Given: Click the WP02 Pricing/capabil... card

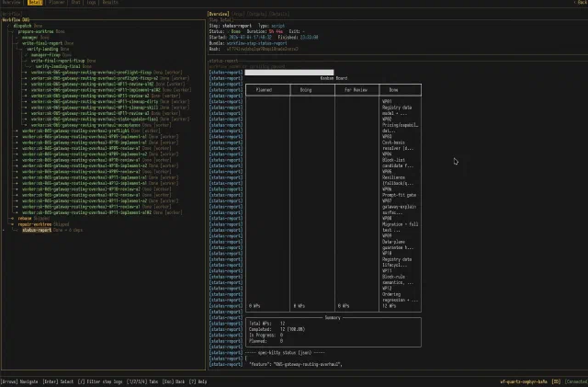Looking at the screenshot, I should click(x=401, y=125).
